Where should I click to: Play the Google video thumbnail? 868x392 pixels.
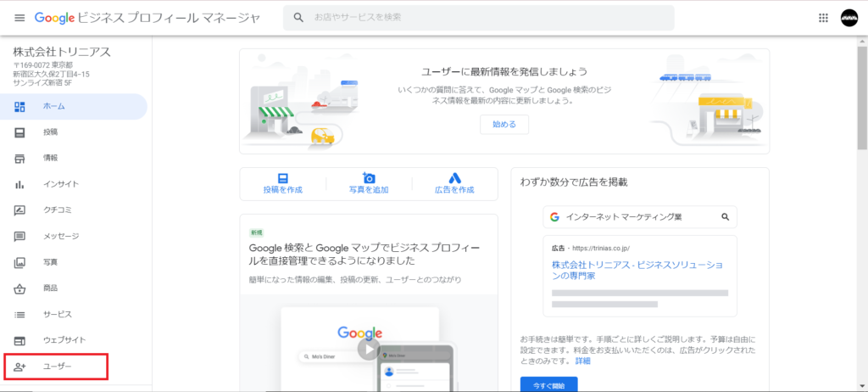tap(368, 349)
